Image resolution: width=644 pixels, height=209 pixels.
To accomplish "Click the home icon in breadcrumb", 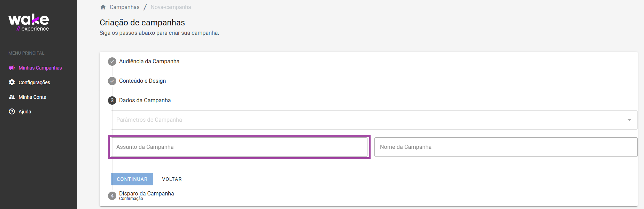I will tap(103, 7).
